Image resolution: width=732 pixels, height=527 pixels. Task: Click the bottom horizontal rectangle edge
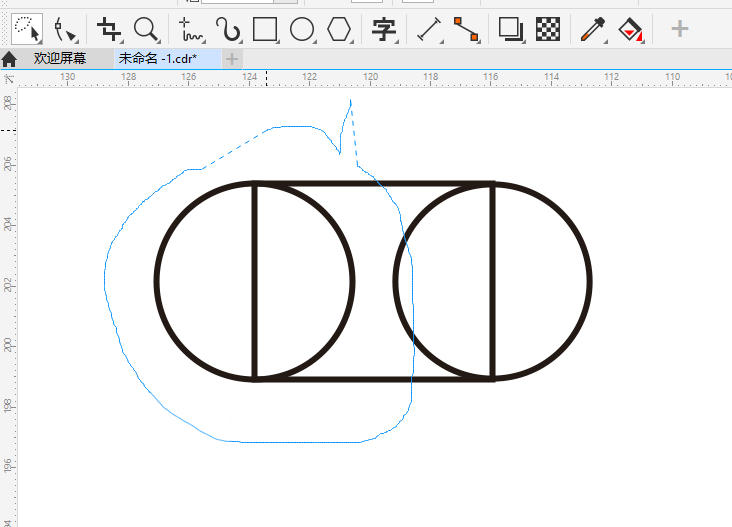(373, 379)
